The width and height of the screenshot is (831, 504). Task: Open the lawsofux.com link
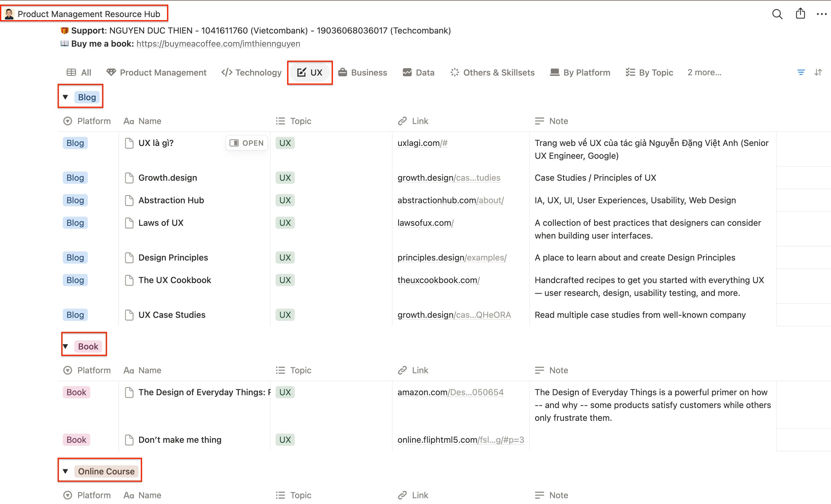(x=425, y=223)
